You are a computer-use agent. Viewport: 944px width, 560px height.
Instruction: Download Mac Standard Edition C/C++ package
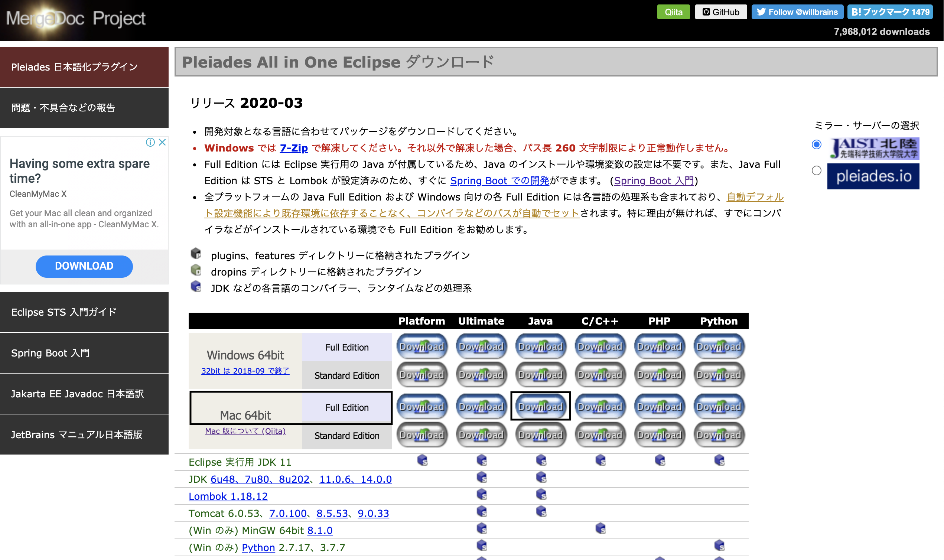600,435
